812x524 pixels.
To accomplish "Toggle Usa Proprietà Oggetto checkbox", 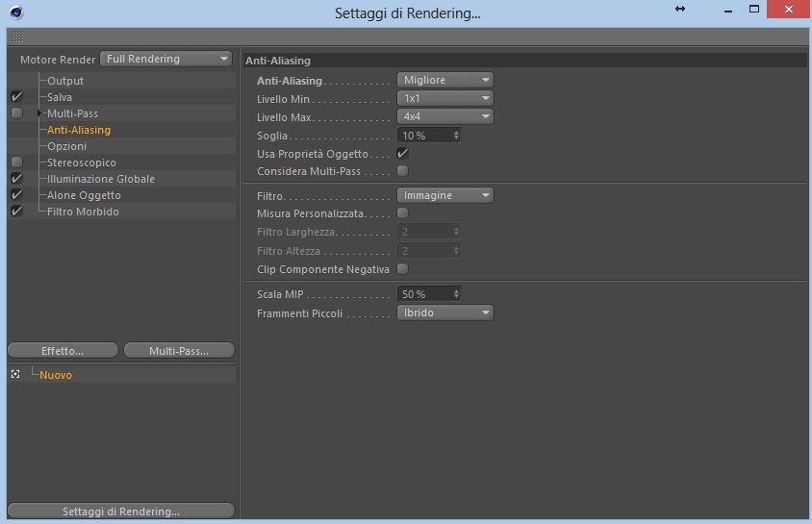I will point(402,154).
